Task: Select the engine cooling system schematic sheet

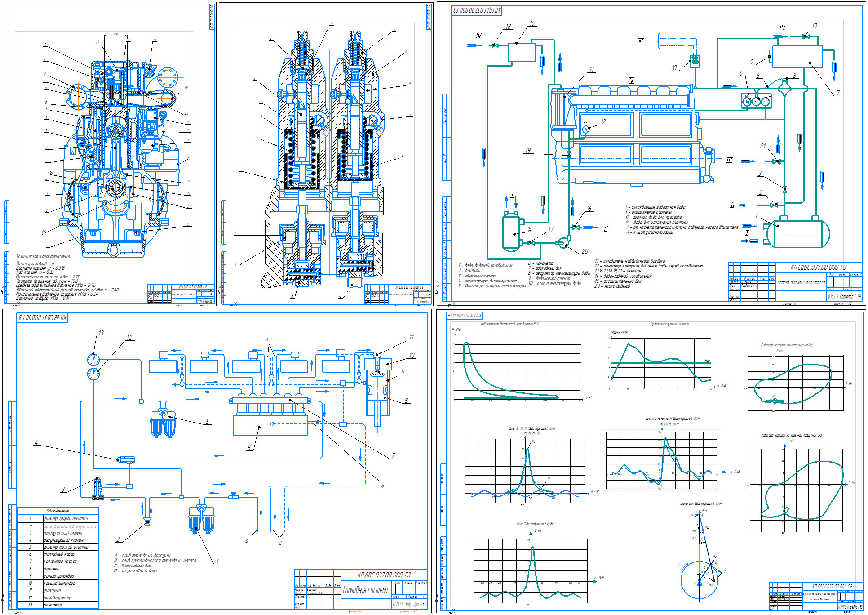Action: [x=651, y=154]
